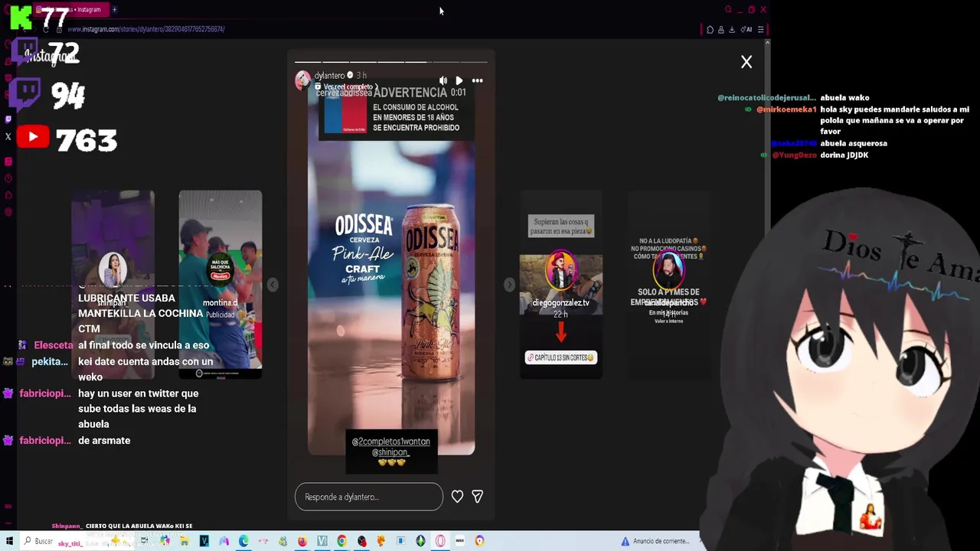
Task: Click the instagram.com address bar
Action: pyautogui.click(x=145, y=29)
